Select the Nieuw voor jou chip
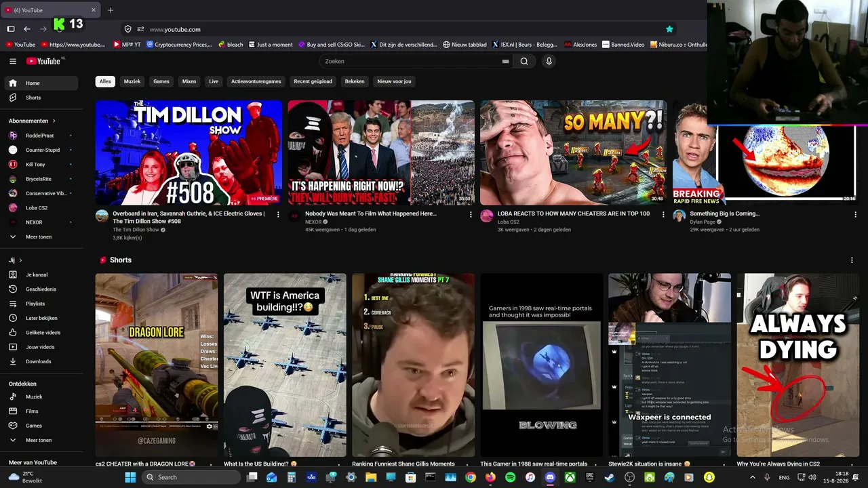The width and height of the screenshot is (868, 488). pyautogui.click(x=394, y=81)
